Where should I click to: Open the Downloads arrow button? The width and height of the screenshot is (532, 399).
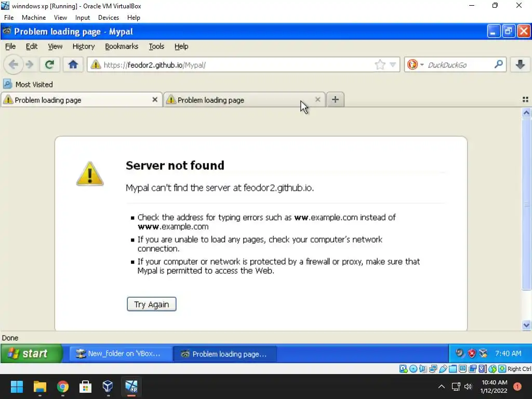coord(520,64)
